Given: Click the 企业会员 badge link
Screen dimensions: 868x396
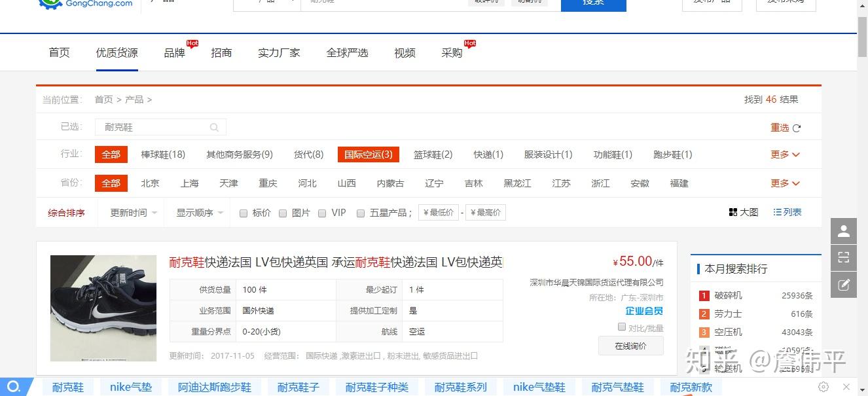Looking at the screenshot, I should pos(644,311).
